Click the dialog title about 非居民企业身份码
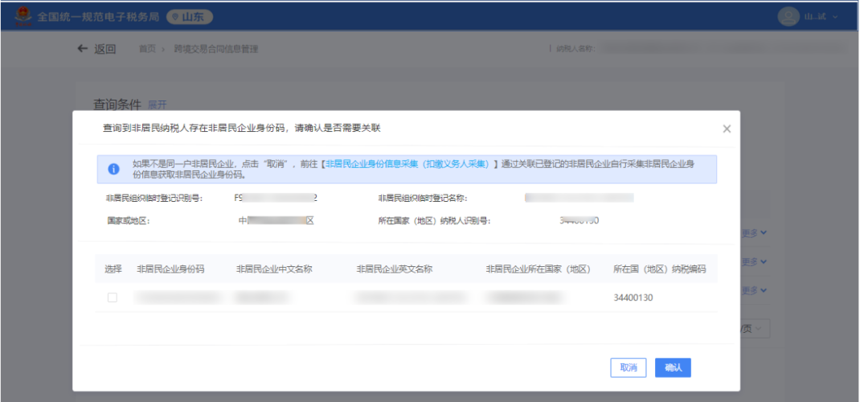868x402 pixels. pos(241,129)
